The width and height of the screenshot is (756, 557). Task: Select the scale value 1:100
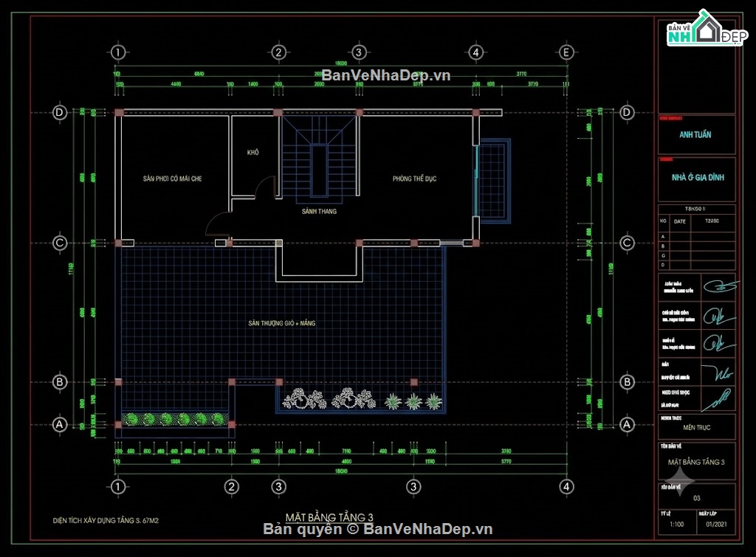(x=676, y=525)
